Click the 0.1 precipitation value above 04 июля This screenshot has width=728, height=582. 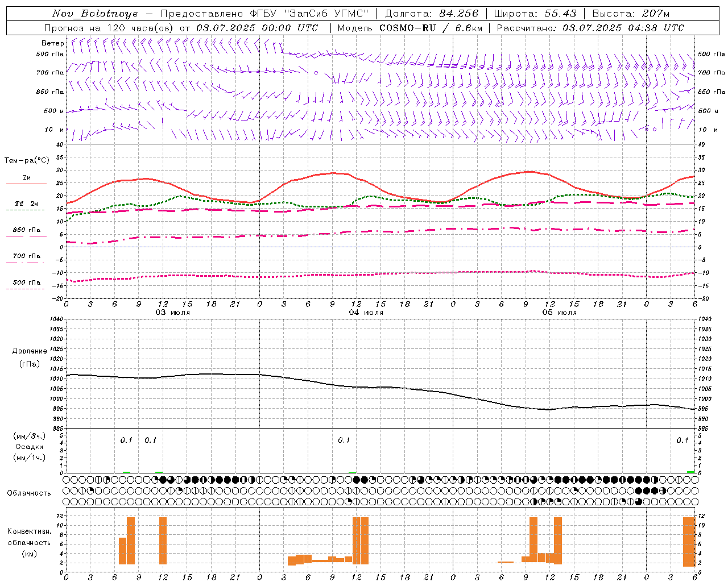344,440
